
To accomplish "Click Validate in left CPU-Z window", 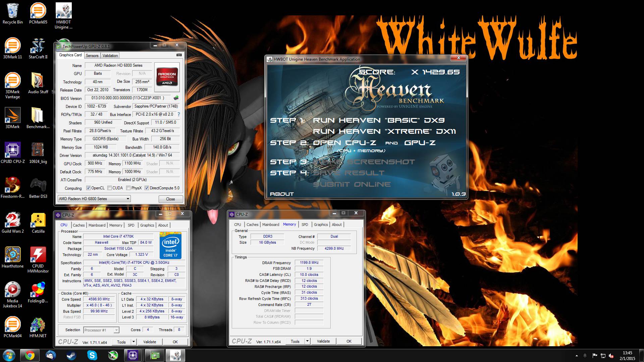I will (x=150, y=342).
